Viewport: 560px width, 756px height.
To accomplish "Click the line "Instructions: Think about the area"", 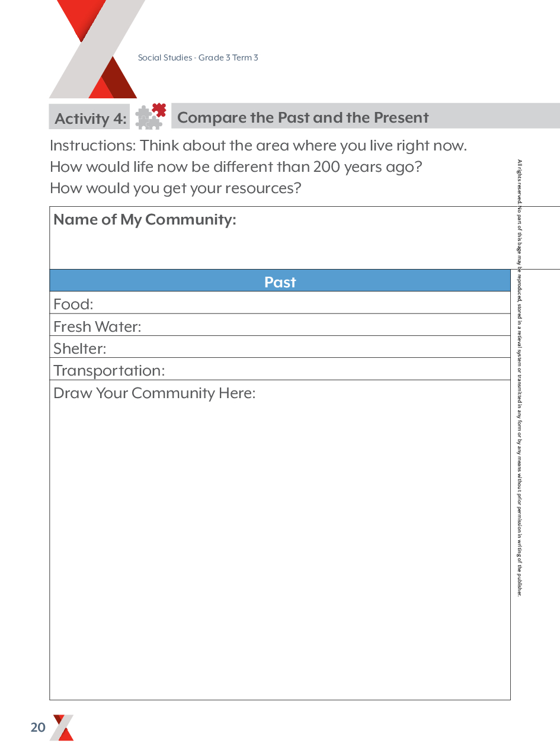I will [258, 146].
